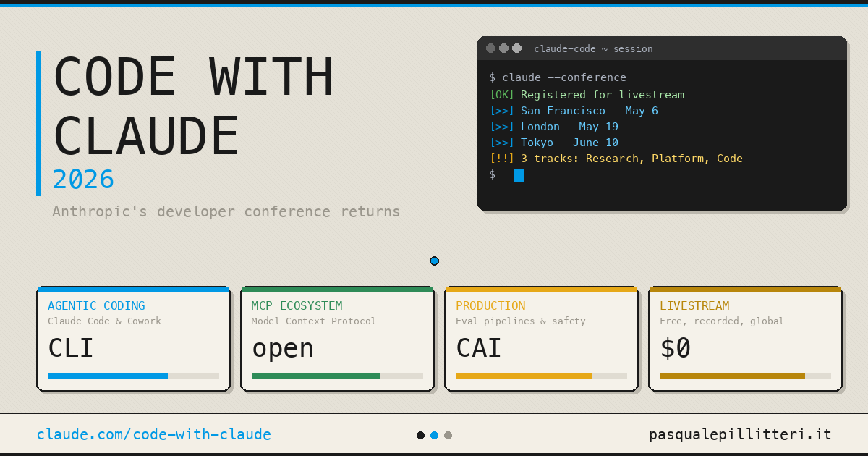Screen dimensions: 868x456
Task: Click the second gray terminal window dot
Action: (x=503, y=48)
